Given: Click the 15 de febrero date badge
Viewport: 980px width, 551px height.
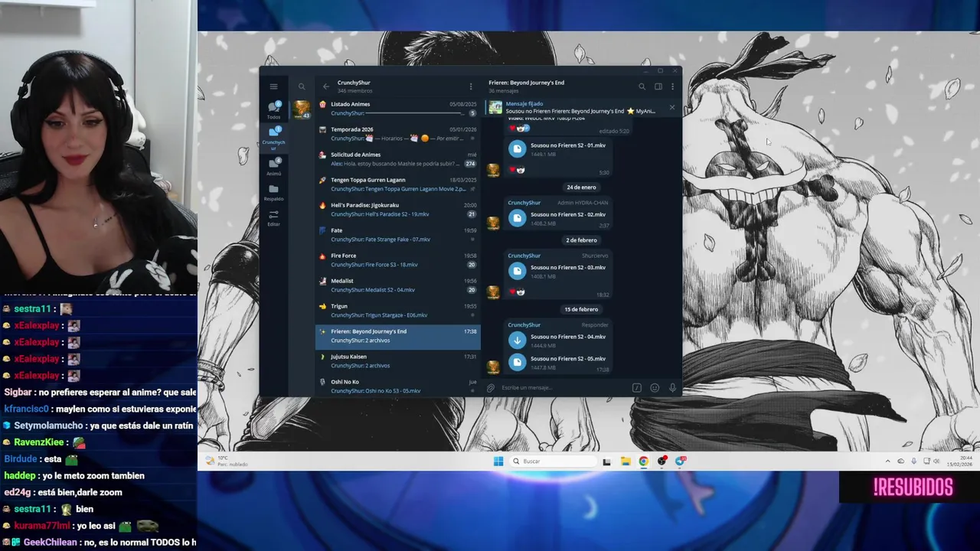Looking at the screenshot, I should [x=581, y=309].
